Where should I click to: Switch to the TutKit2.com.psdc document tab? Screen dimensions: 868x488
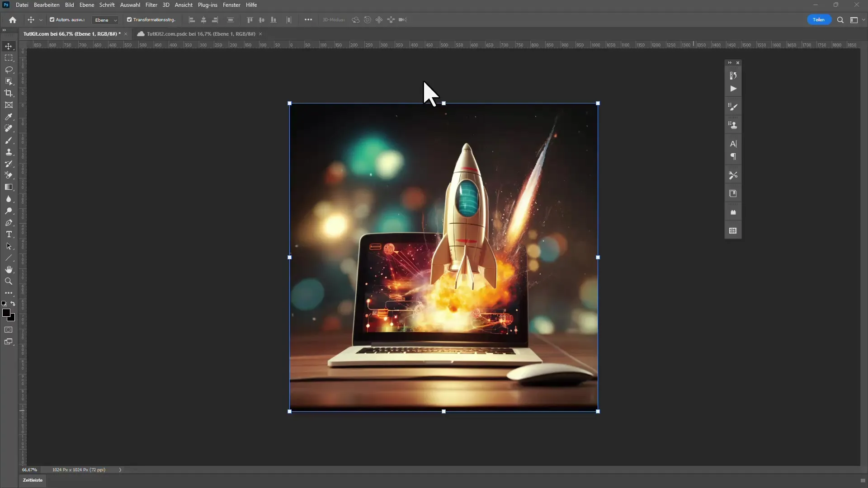click(x=201, y=34)
